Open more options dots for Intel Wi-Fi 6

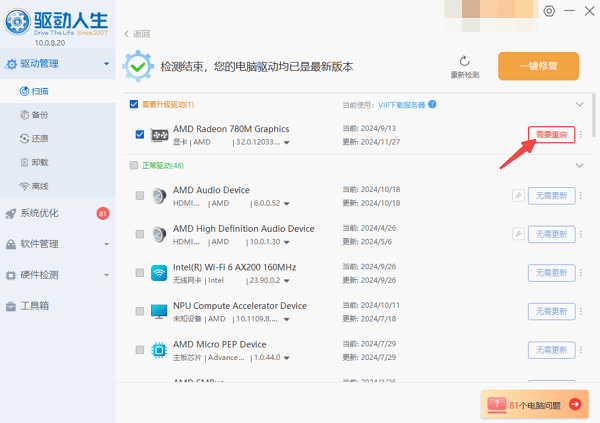coord(581,273)
